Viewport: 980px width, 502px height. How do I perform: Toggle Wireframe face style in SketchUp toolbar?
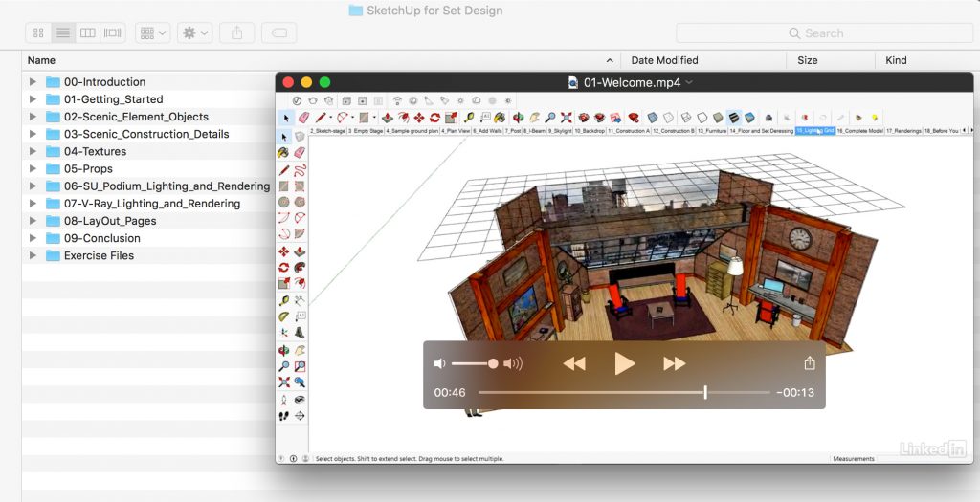686,118
